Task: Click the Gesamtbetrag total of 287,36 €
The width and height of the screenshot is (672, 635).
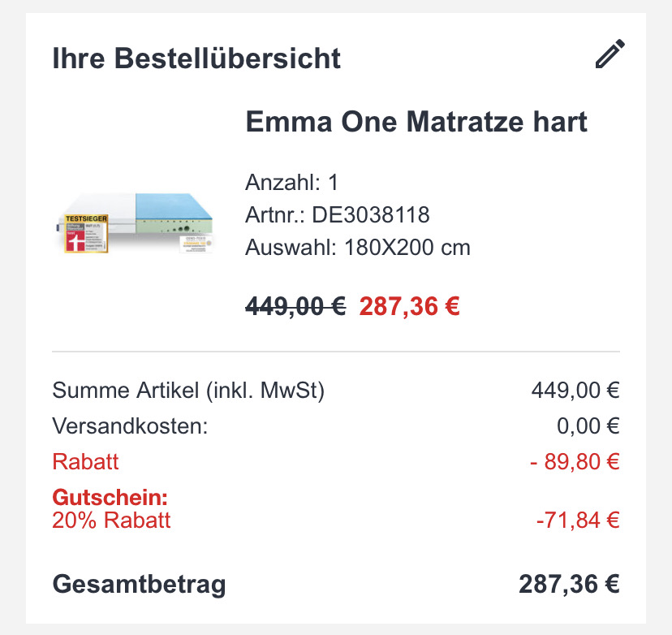Action: [569, 584]
